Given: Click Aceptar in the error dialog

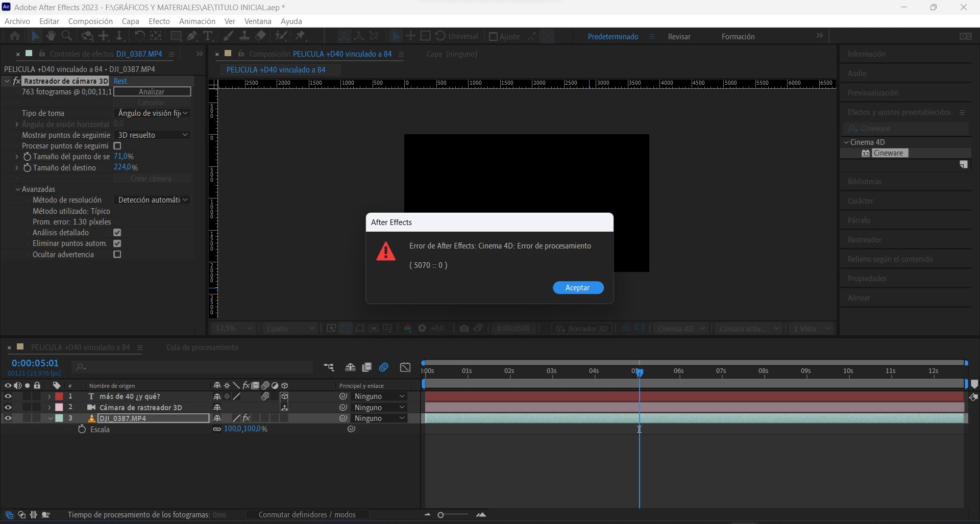Looking at the screenshot, I should [578, 288].
